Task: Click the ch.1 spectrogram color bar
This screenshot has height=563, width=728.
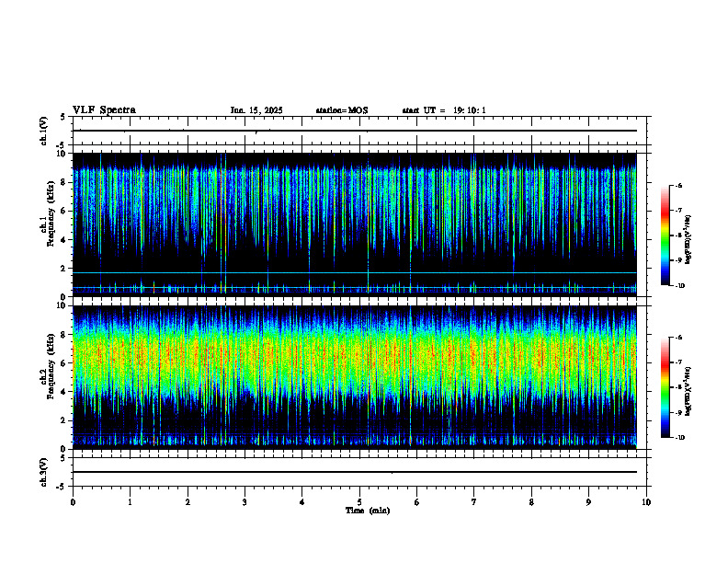Action: click(x=665, y=236)
